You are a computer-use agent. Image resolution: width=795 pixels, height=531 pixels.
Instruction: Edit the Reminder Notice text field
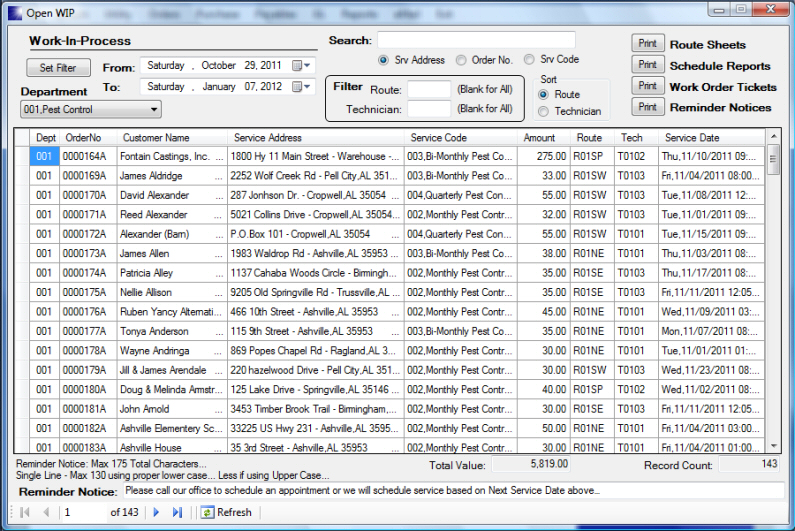coord(453,490)
